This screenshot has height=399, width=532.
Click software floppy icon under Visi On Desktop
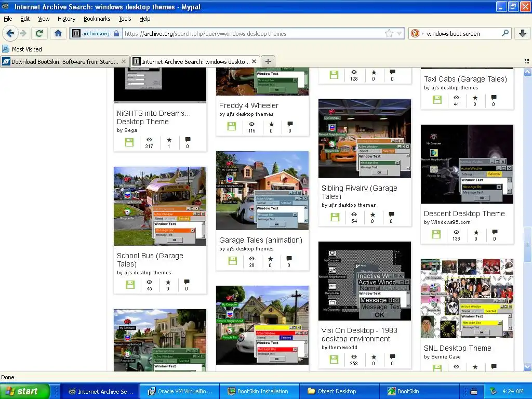pos(334,360)
